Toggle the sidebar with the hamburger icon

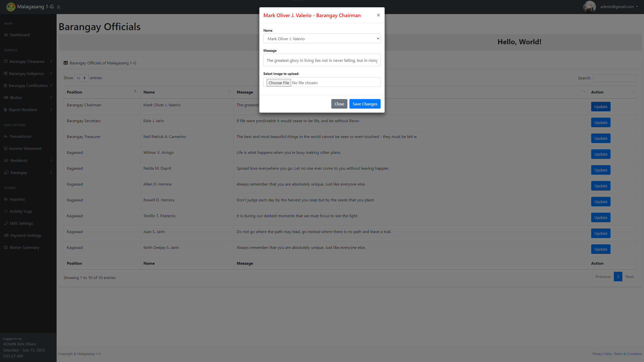59,7
